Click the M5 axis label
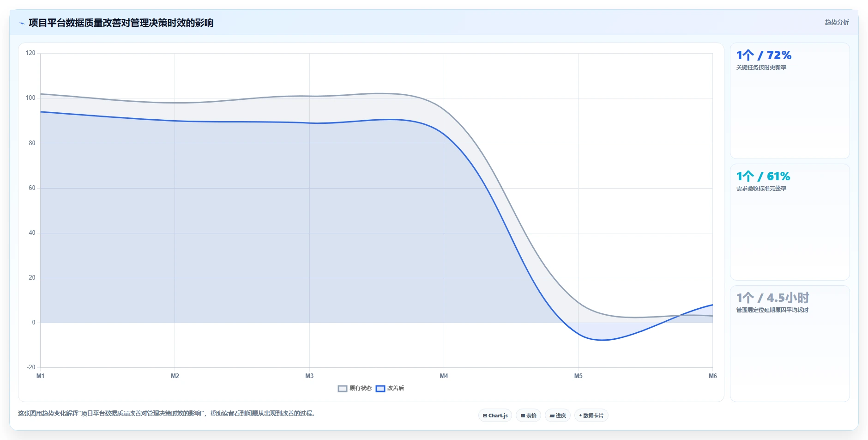Screen dimensions: 868x440 (x=578, y=376)
